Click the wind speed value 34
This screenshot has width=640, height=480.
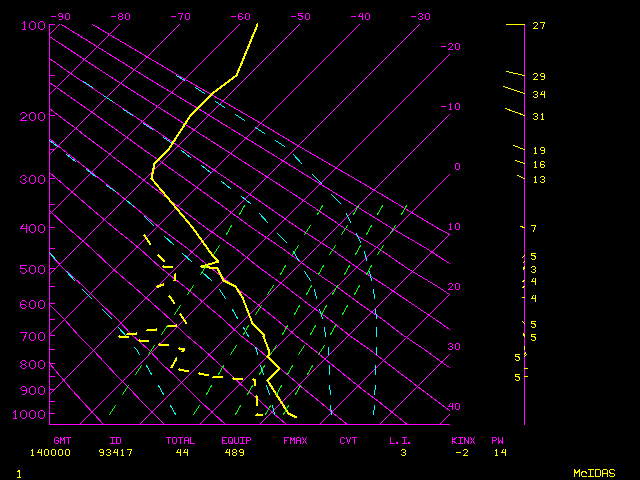coord(538,95)
